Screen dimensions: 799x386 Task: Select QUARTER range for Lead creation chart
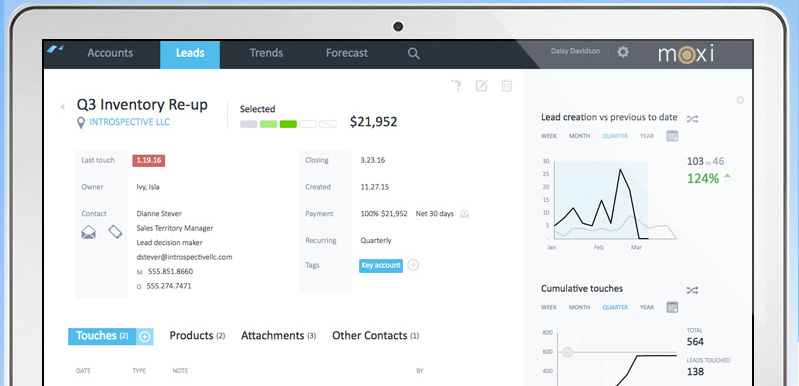pyautogui.click(x=615, y=136)
